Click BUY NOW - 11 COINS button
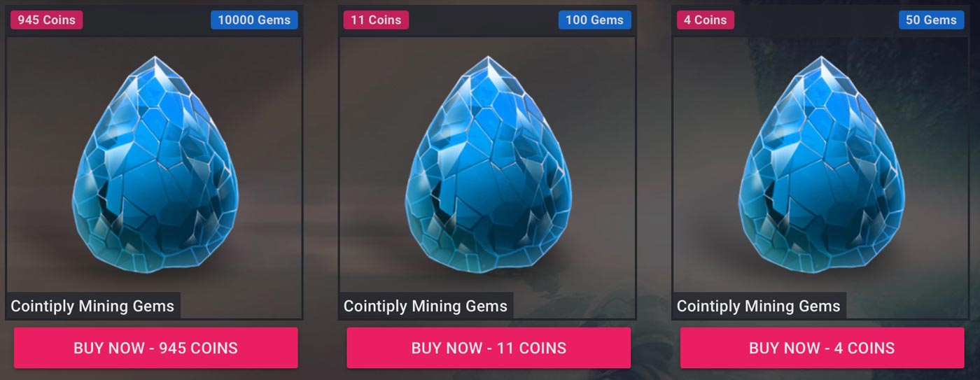The height and width of the screenshot is (380, 980). (489, 348)
